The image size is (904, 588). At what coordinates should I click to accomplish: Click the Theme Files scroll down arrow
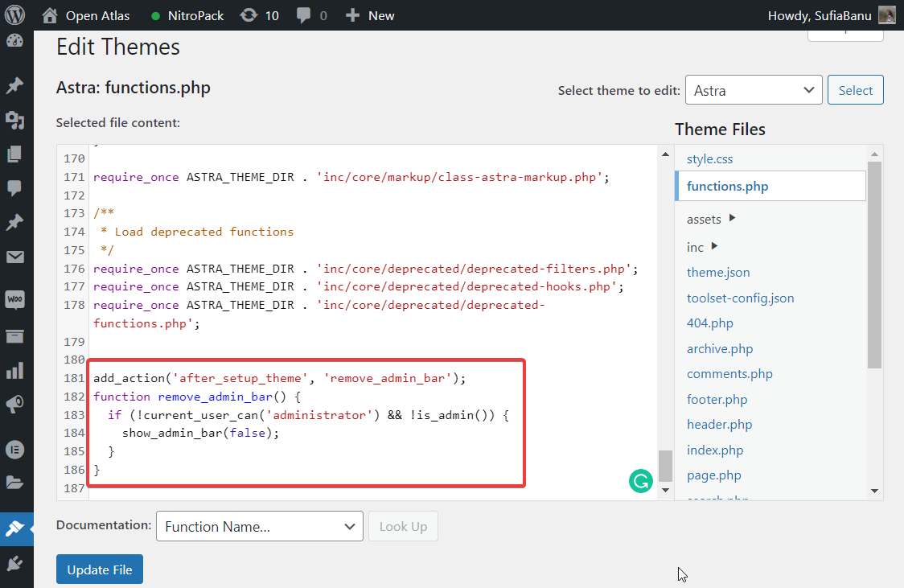click(874, 491)
